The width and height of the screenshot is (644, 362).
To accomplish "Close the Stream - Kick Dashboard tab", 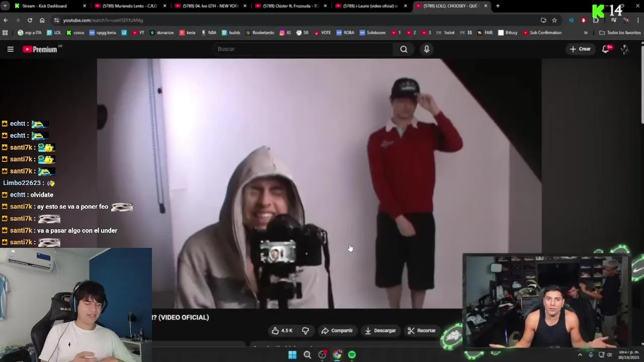I will (x=84, y=6).
